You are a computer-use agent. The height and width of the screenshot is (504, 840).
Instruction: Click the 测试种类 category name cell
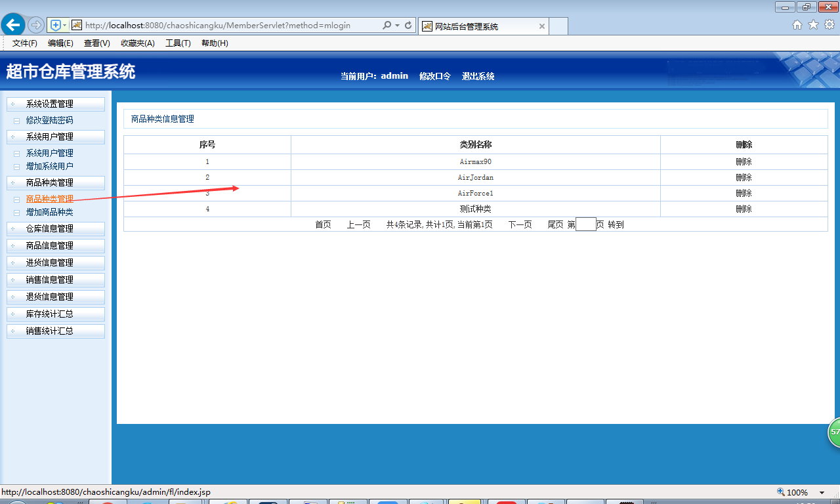[x=476, y=209]
